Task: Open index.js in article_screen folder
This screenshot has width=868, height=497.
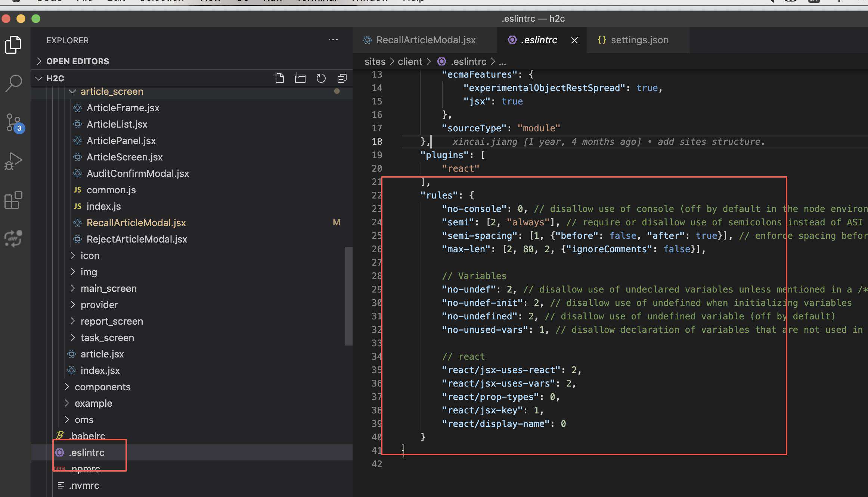Action: [x=103, y=206]
